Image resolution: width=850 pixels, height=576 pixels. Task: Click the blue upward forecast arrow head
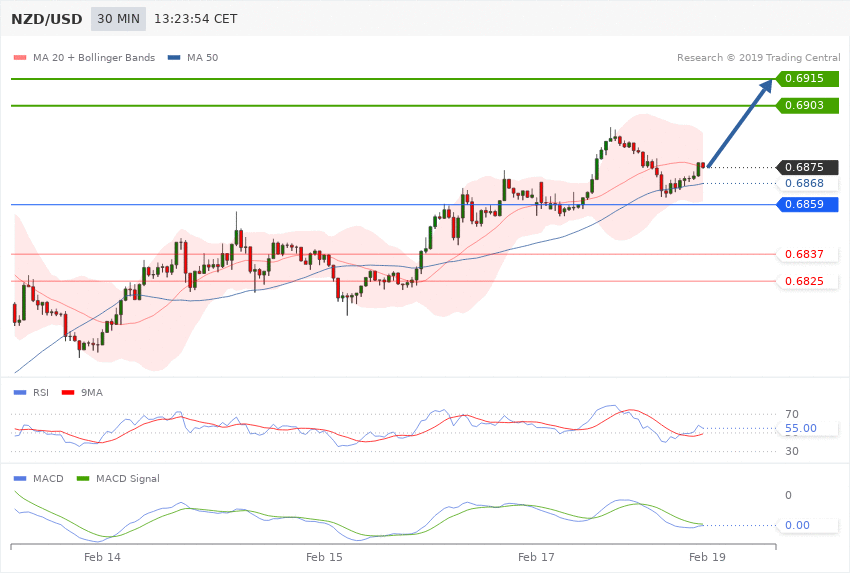tap(765, 88)
